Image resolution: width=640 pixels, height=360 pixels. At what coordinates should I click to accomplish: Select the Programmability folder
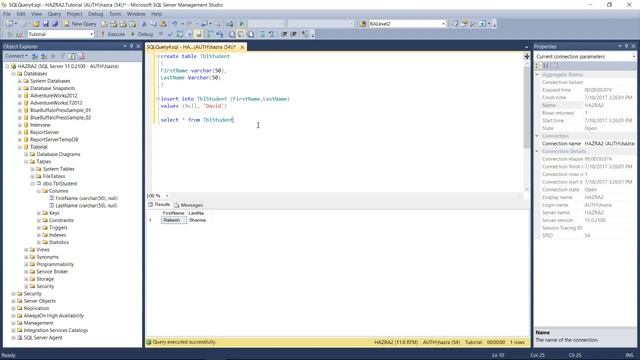pyautogui.click(x=55, y=264)
